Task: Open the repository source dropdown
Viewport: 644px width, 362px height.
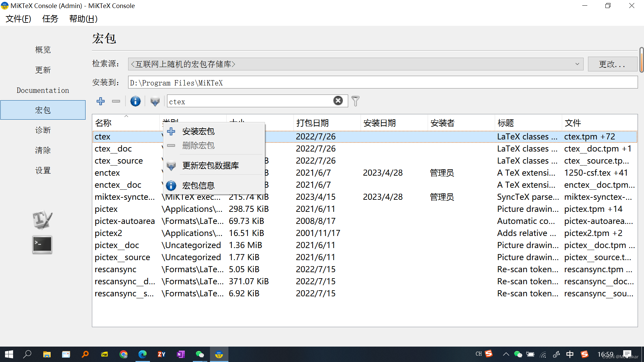Action: (x=577, y=64)
